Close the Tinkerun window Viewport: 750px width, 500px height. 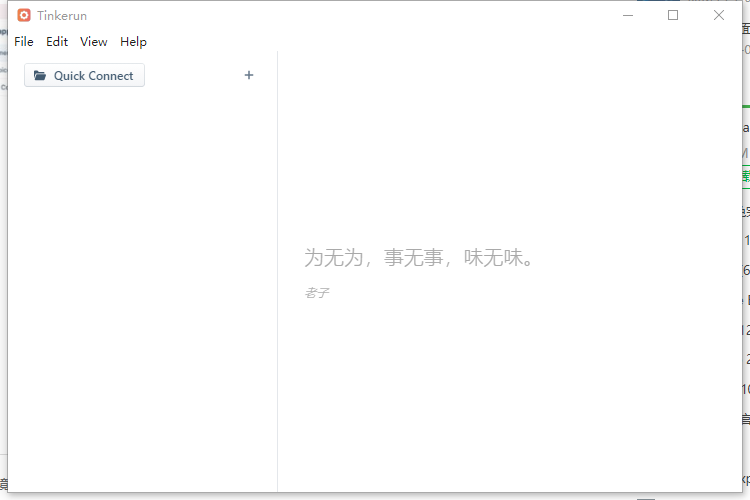pyautogui.click(x=719, y=15)
